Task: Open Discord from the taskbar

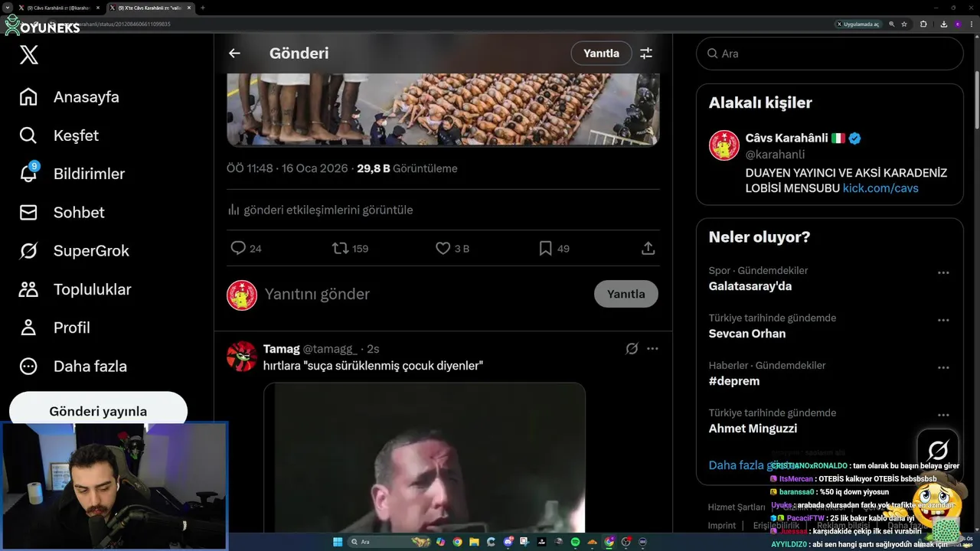Action: point(509,542)
